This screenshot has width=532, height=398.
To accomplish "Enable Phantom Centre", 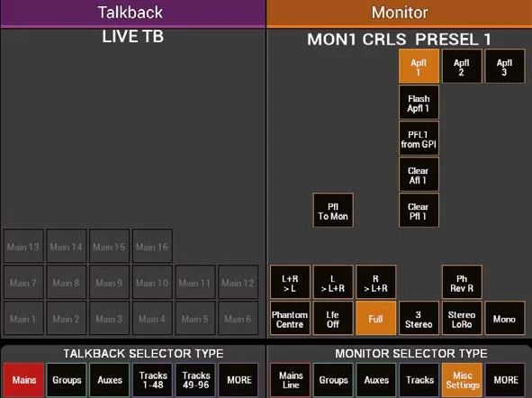I will pos(290,318).
